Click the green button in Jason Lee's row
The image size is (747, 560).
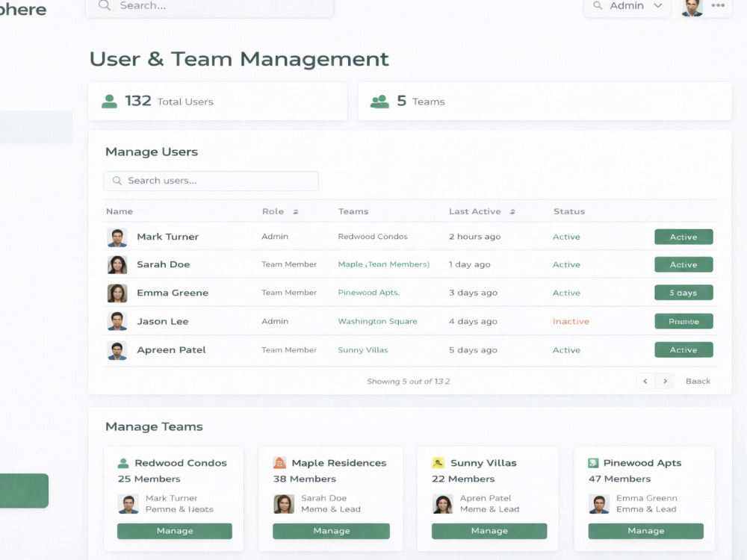(684, 321)
